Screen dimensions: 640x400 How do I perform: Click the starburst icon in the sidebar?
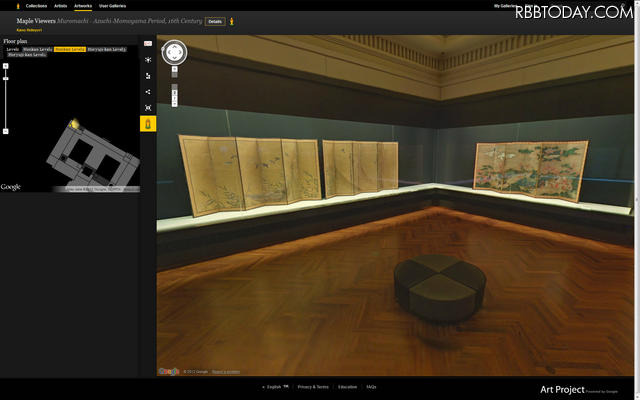[148, 60]
